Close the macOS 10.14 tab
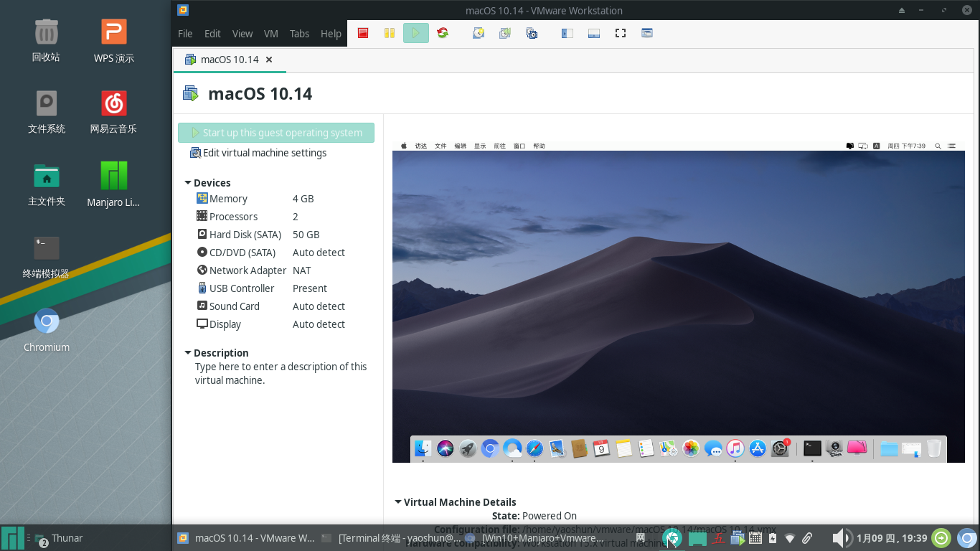Viewport: 980px width, 551px height. pyautogui.click(x=269, y=60)
